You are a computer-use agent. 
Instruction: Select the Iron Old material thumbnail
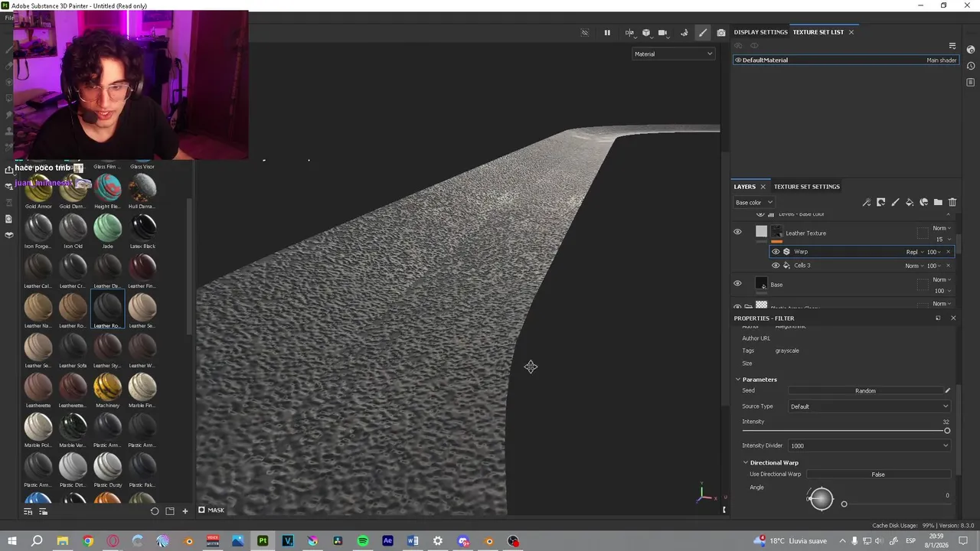click(x=73, y=227)
